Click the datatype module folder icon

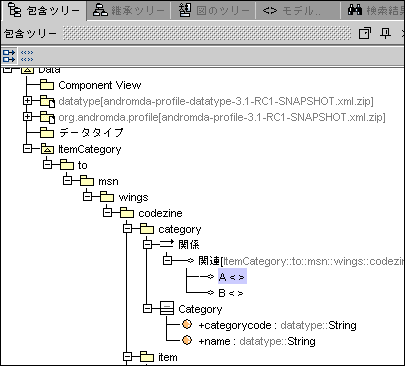tap(47, 101)
